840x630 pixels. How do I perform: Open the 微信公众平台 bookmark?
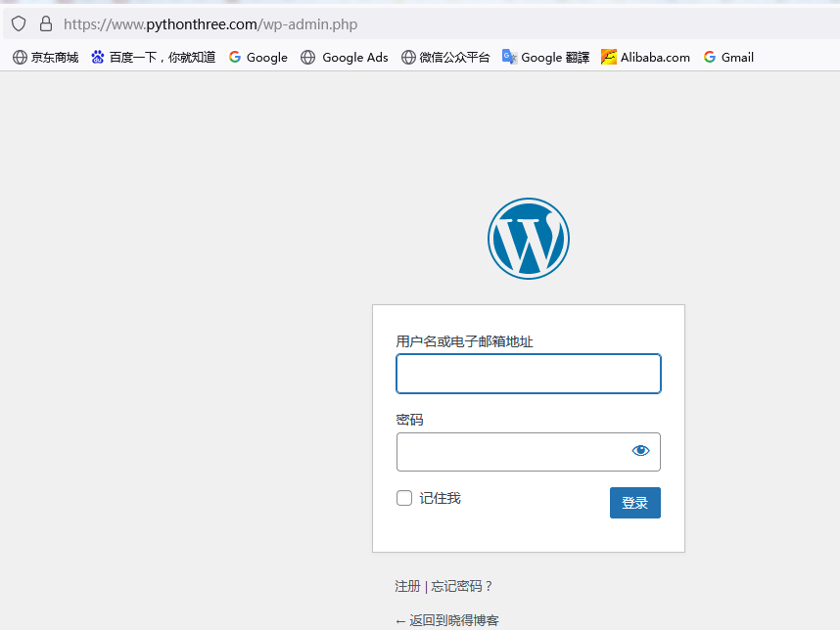[x=445, y=58]
